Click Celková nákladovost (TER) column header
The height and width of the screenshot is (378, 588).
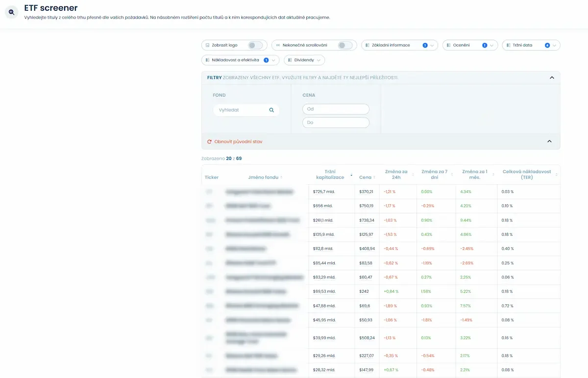point(527,175)
